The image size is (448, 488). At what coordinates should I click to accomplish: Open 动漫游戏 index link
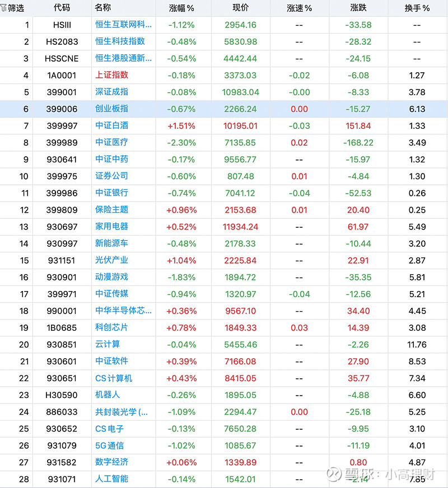[x=111, y=276]
